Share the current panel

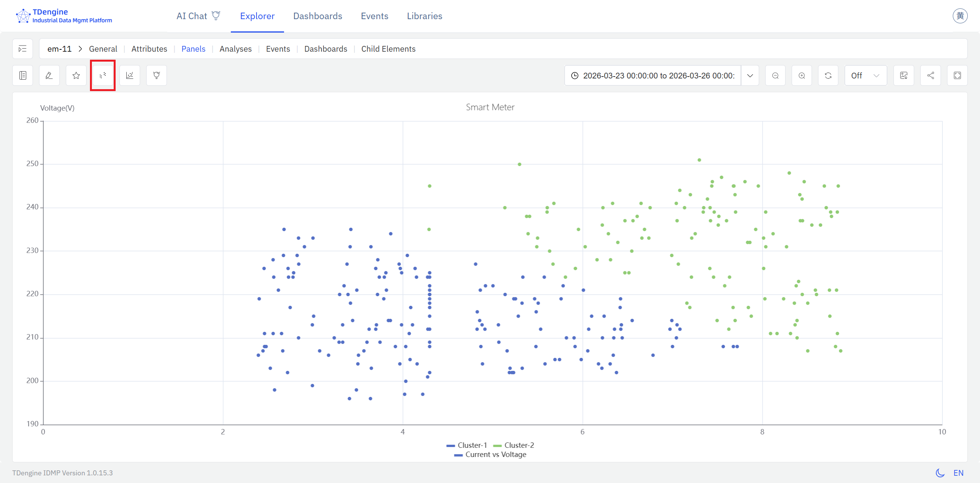click(x=931, y=75)
